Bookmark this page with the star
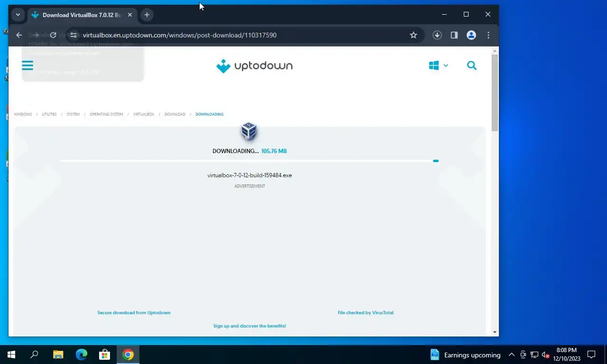 414,35
